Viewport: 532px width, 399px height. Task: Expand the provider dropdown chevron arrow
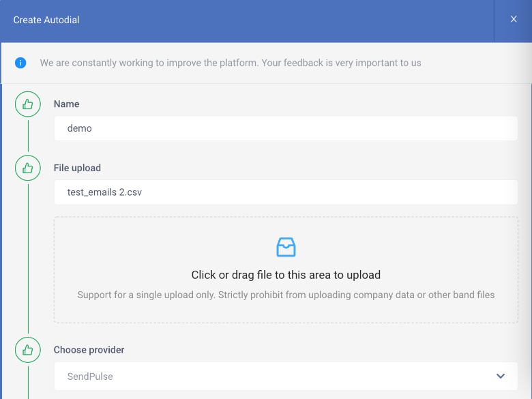(x=501, y=376)
